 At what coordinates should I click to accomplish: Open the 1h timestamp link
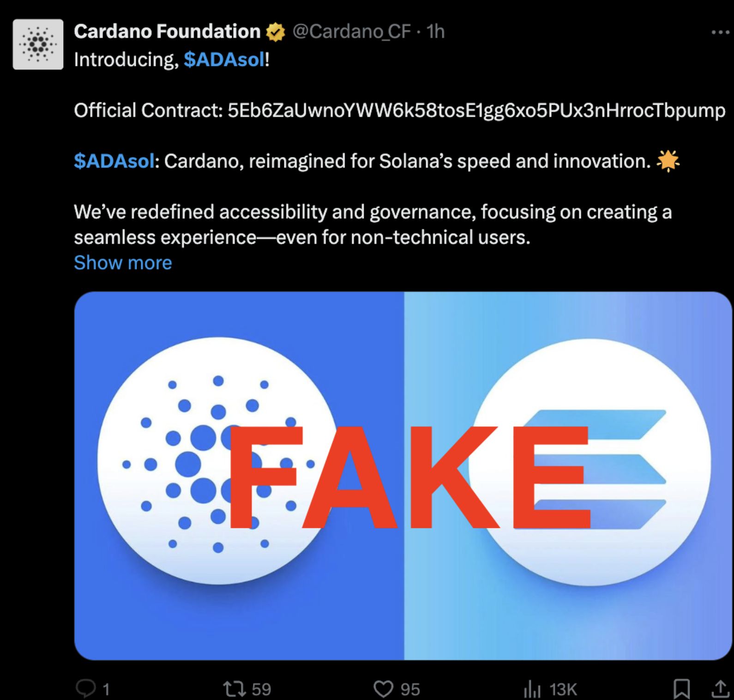point(435,31)
